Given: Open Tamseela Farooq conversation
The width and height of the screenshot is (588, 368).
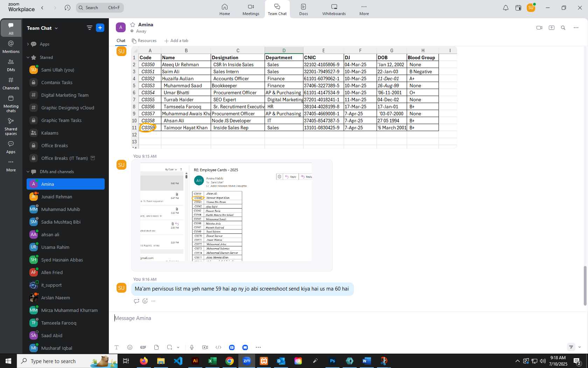Looking at the screenshot, I should (x=65, y=323).
